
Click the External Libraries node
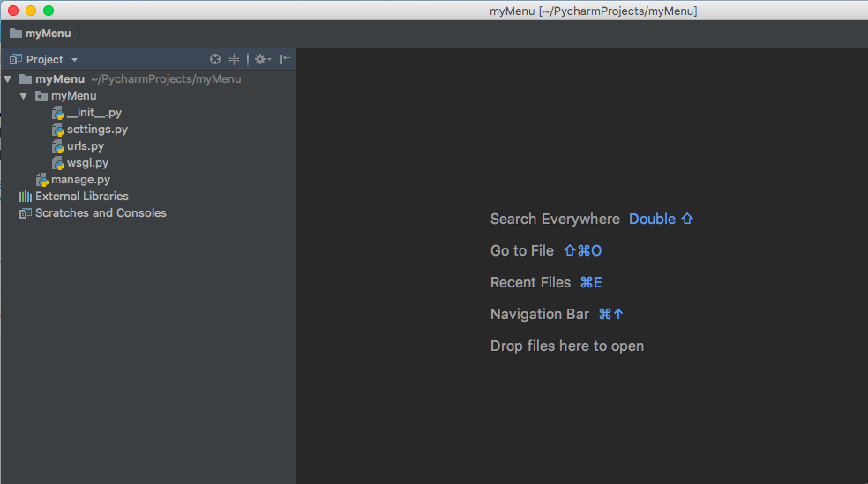tap(82, 197)
